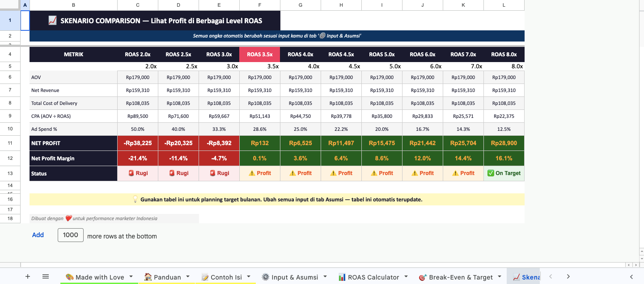The width and height of the screenshot is (644, 284).
Task: Open the ROAS Calculator tab dropdown arrow
Action: [406, 277]
